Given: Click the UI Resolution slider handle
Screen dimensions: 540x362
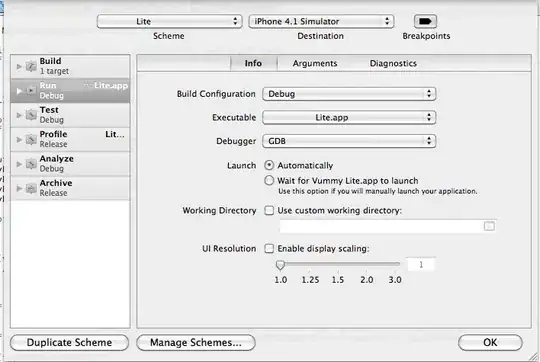Looking at the screenshot, I should [280, 265].
